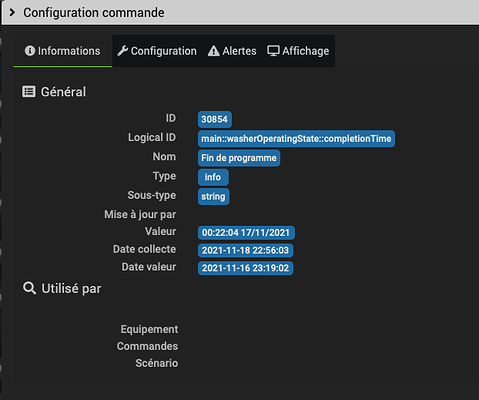
Task: Click the Scénario label
Action: [157, 363]
